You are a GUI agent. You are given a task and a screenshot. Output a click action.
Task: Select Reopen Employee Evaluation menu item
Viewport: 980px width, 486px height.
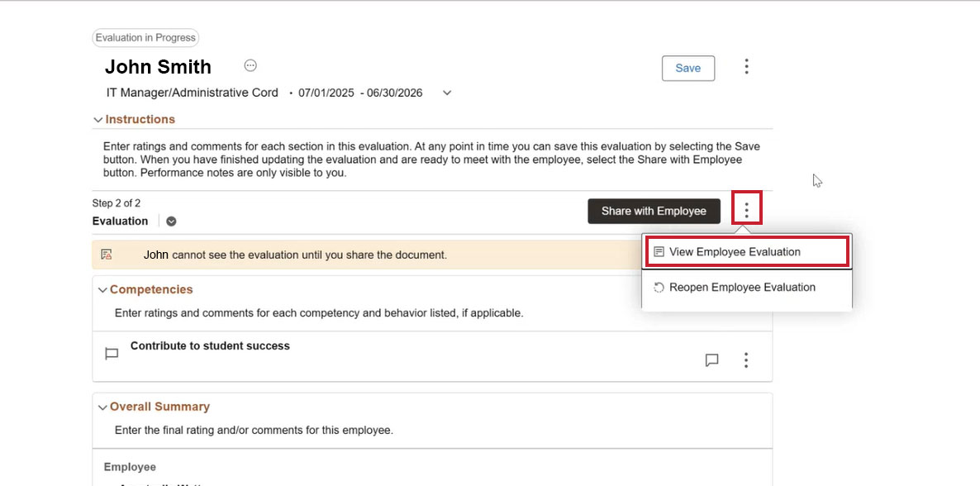click(x=747, y=287)
